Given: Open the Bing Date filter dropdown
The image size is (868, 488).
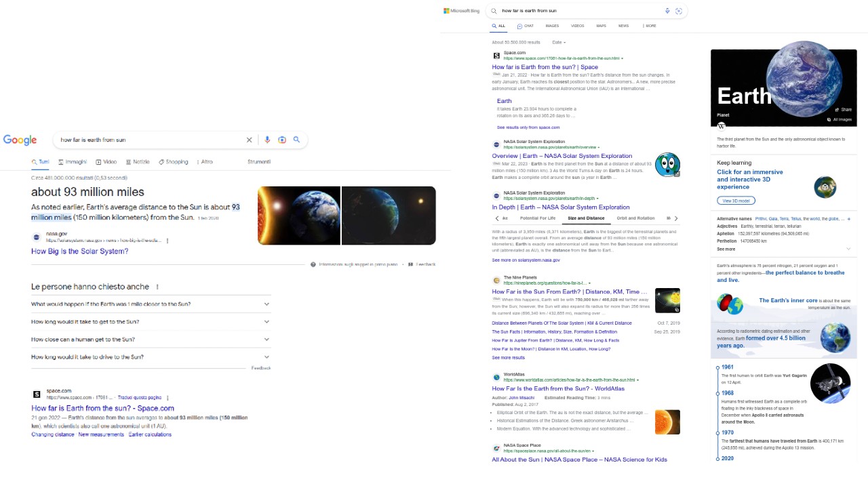Looking at the screenshot, I should pos(559,43).
